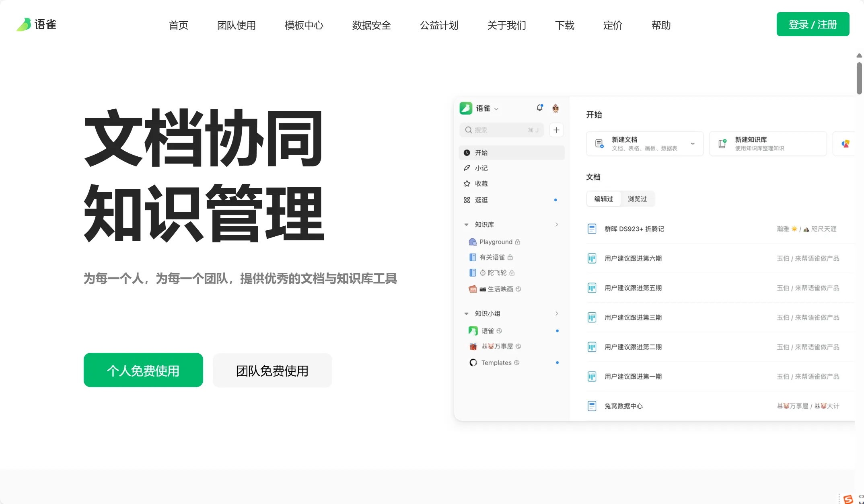The image size is (864, 504).
Task: Click the 收藏 favorites star icon
Action: 468,184
